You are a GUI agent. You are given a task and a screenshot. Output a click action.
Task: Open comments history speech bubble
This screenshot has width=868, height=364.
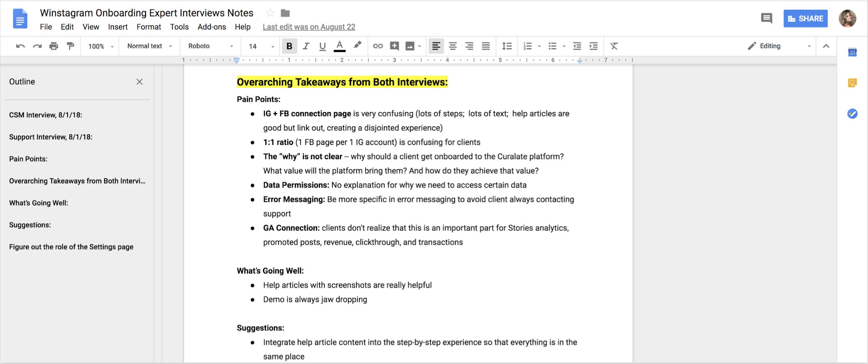tap(766, 18)
